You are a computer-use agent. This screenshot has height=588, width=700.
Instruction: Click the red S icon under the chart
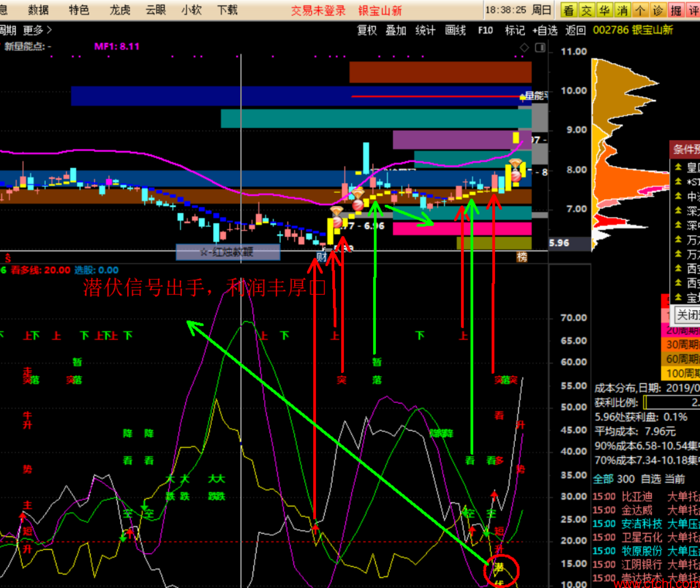tap(8, 257)
